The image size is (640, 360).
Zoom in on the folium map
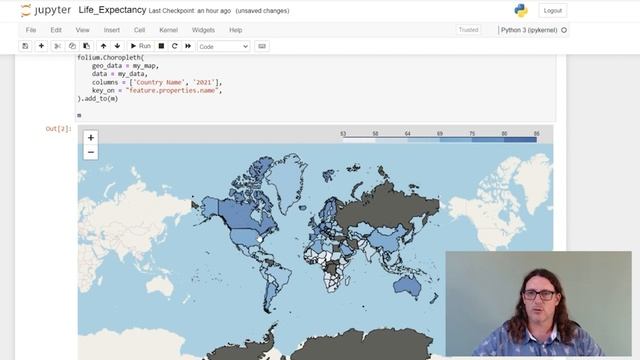91,138
